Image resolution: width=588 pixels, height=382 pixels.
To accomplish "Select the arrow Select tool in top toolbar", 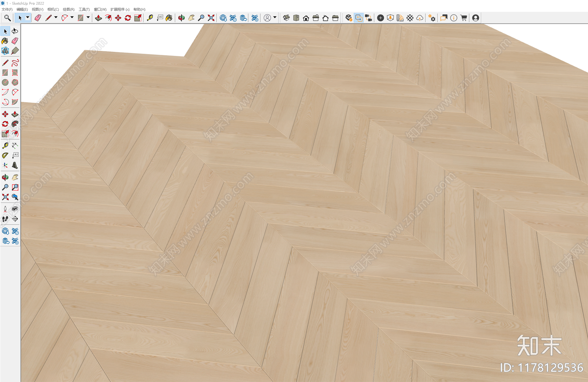I will pos(20,18).
